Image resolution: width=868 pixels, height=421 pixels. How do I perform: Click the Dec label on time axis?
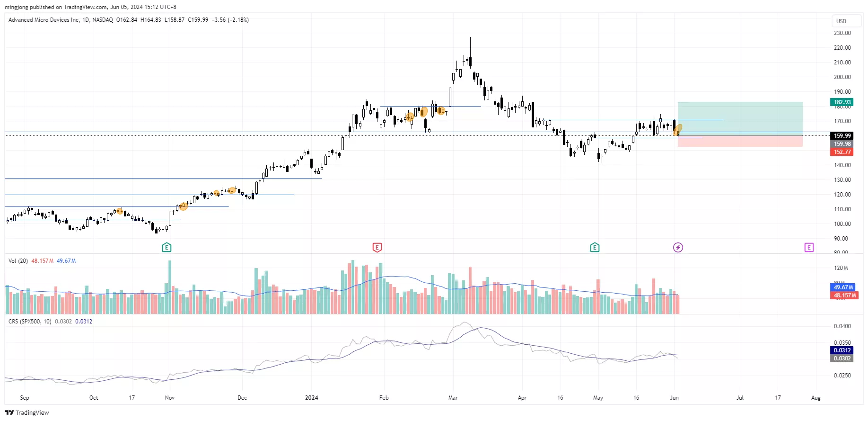pos(242,398)
